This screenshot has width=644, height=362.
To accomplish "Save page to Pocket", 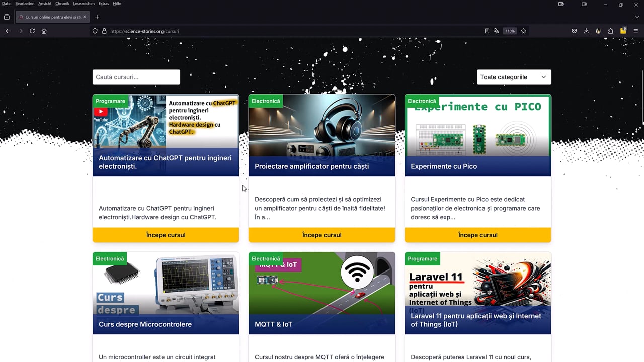I will tap(574, 31).
